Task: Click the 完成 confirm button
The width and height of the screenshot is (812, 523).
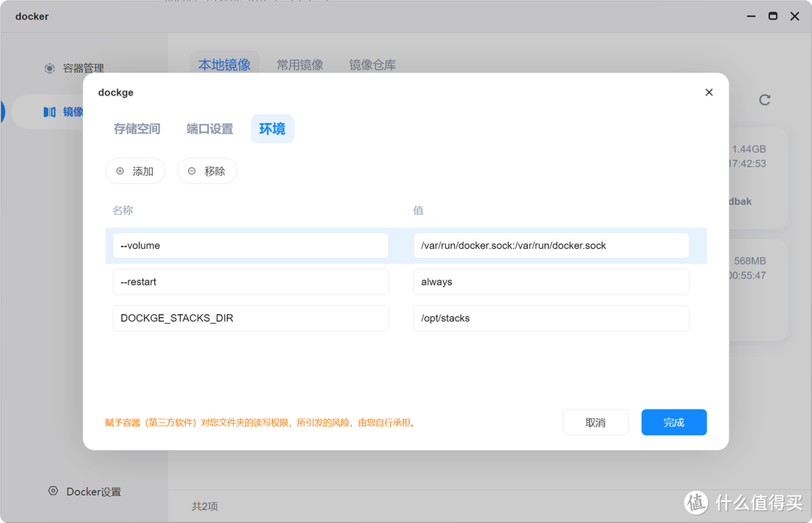Action: [x=674, y=422]
